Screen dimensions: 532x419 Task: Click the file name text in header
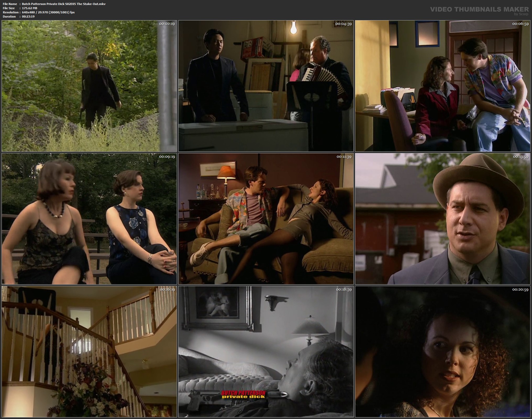(64, 4)
